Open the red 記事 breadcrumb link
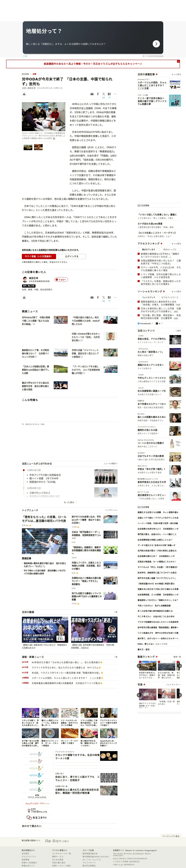The height and width of the screenshot is (868, 186). coord(34,74)
